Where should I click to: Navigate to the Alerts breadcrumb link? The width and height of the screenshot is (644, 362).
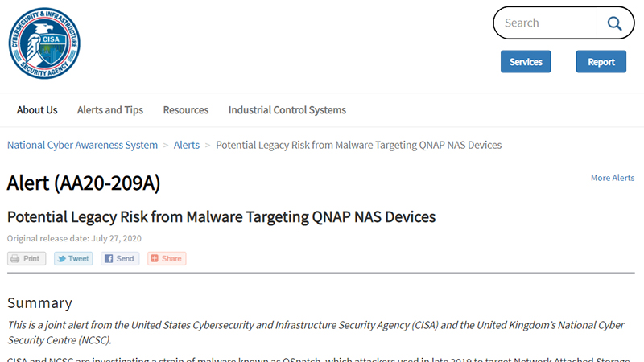[x=187, y=145]
